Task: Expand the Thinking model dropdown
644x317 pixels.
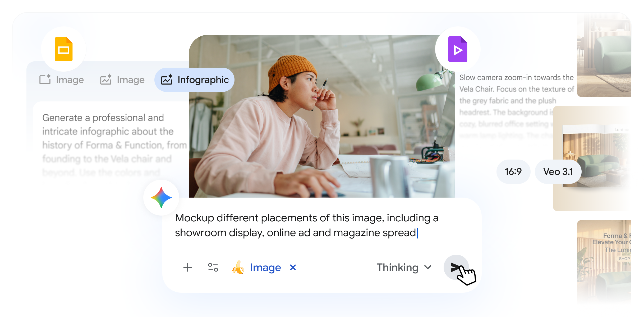Action: 404,267
